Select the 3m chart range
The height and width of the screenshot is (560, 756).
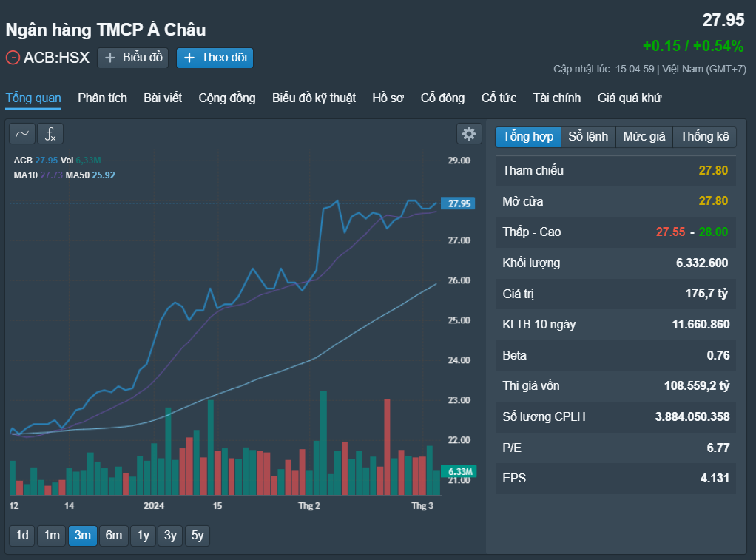82,536
